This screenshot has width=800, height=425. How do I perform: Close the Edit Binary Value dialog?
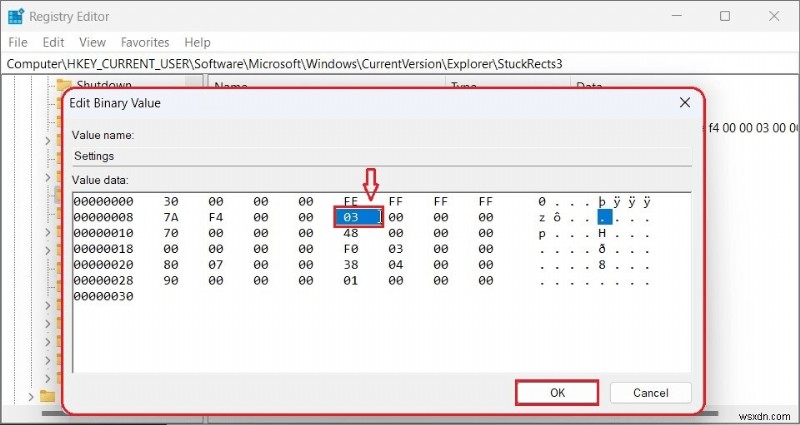(x=685, y=103)
